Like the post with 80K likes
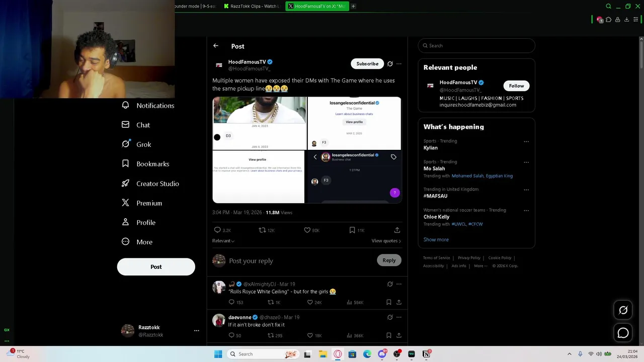The image size is (644, 362). 311,230
